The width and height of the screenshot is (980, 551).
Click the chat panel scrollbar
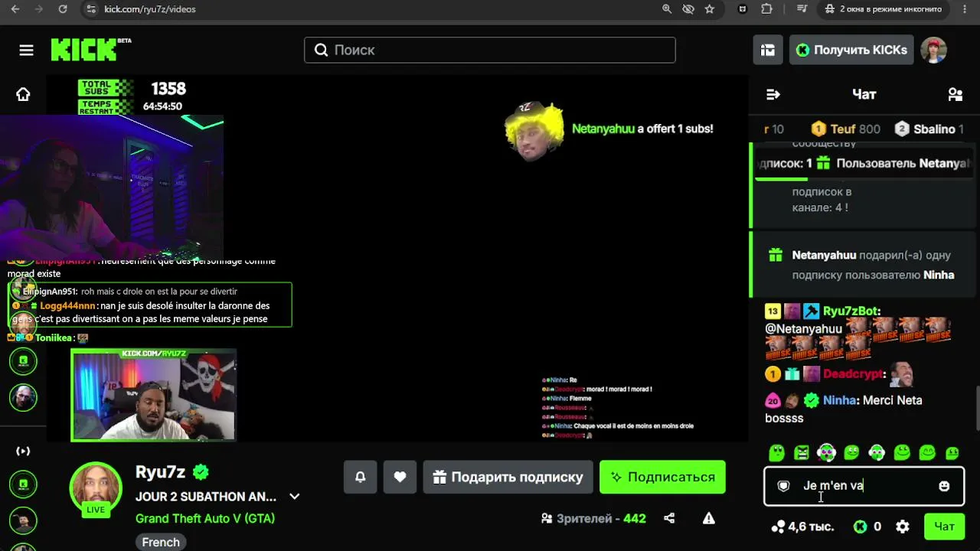pyautogui.click(x=976, y=407)
